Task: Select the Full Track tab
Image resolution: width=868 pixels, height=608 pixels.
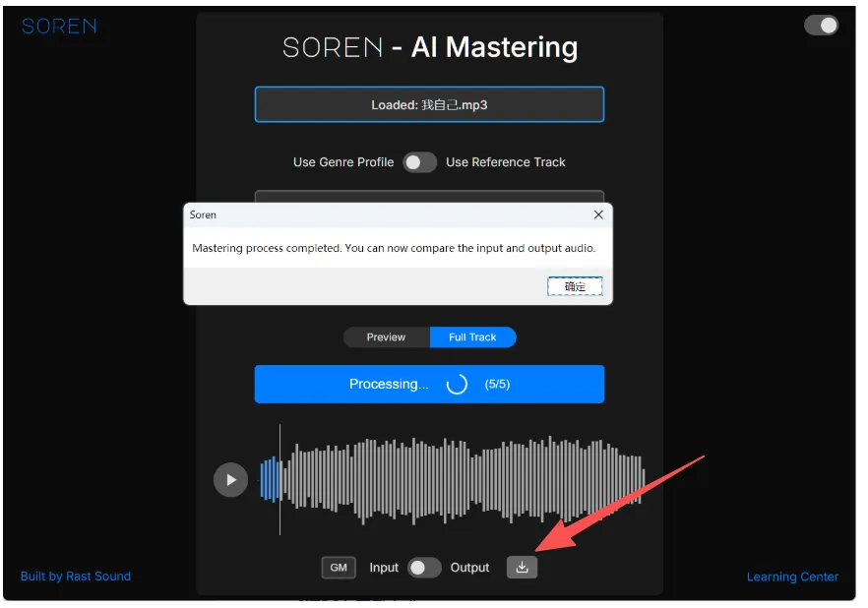Action: click(472, 336)
